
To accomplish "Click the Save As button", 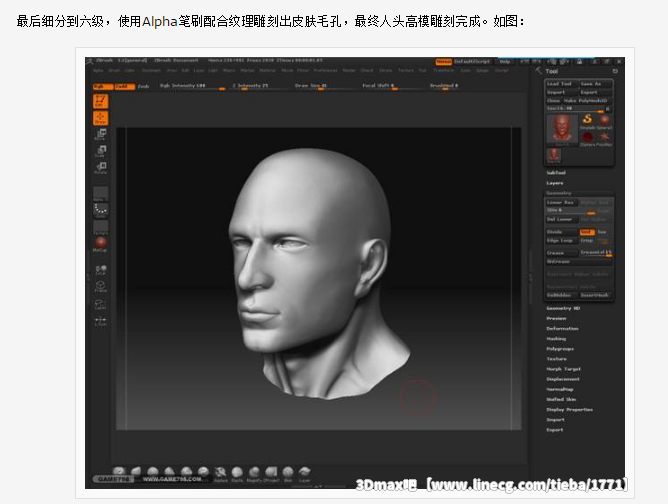I will (x=596, y=84).
